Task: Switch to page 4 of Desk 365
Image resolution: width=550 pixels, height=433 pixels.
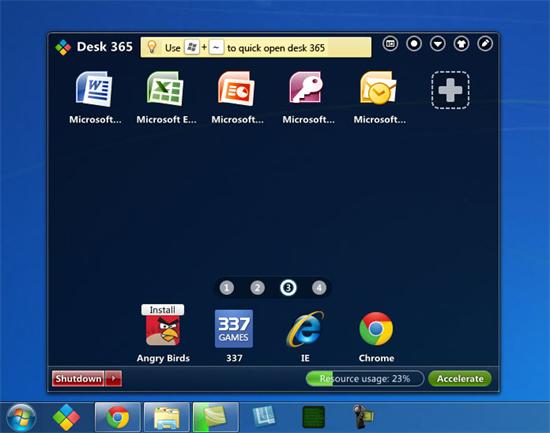Action: click(319, 288)
